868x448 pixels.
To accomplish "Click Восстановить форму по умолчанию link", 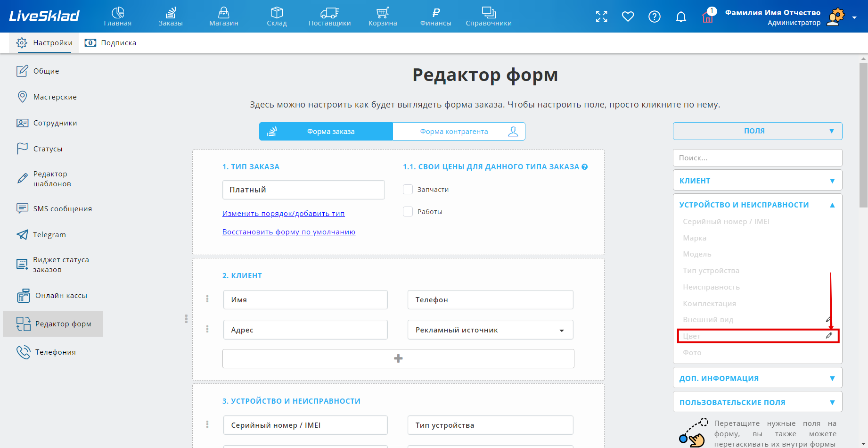I will tap(289, 232).
